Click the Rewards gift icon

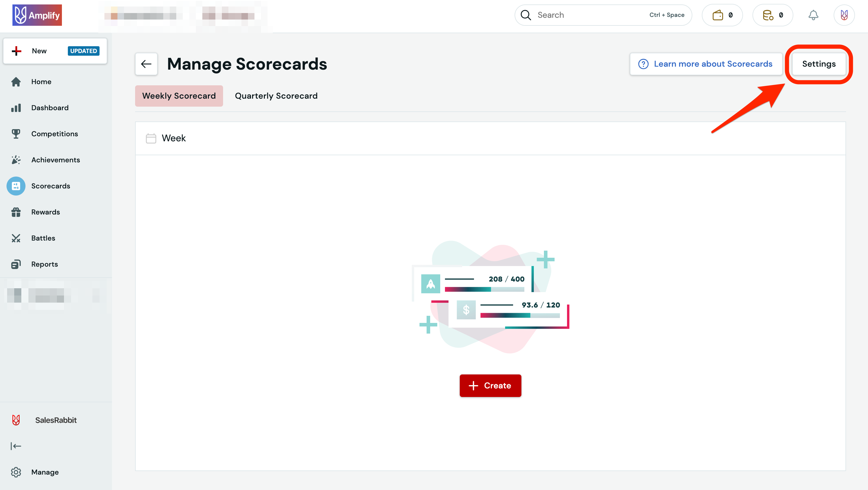16,212
